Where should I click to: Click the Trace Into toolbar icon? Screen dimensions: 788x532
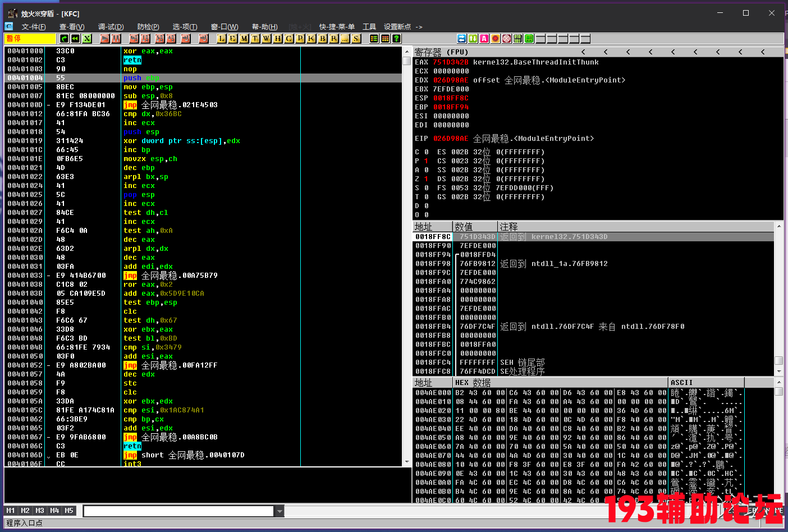160,39
